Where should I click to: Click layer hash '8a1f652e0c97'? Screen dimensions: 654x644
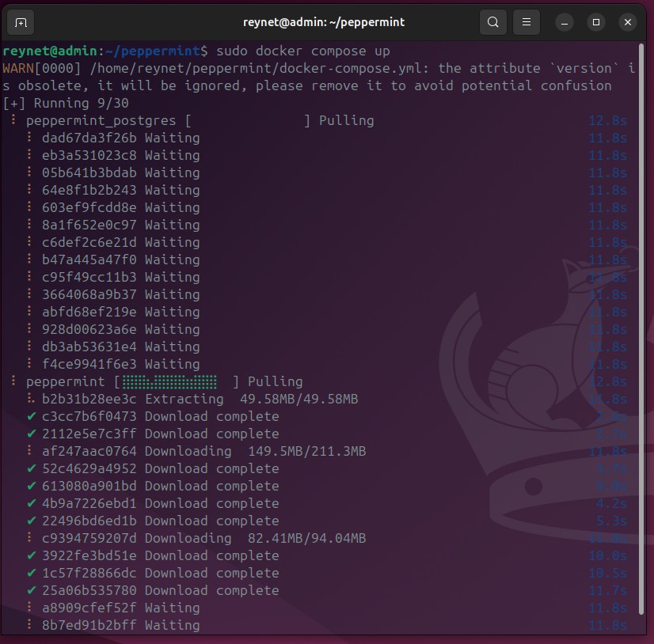click(x=89, y=225)
